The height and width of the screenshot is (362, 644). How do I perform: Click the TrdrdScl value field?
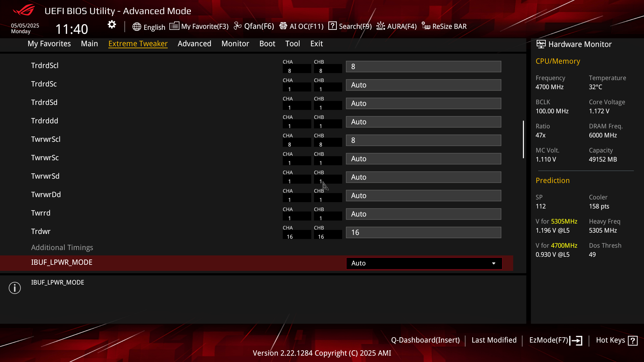[424, 67]
